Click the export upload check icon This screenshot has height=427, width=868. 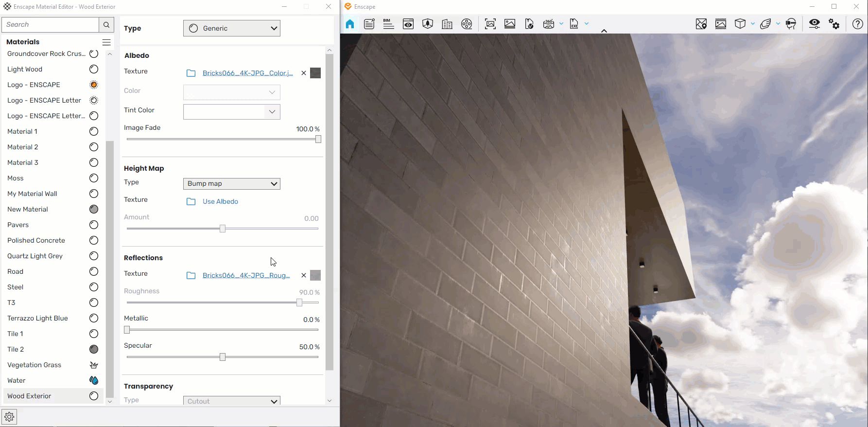pos(529,24)
